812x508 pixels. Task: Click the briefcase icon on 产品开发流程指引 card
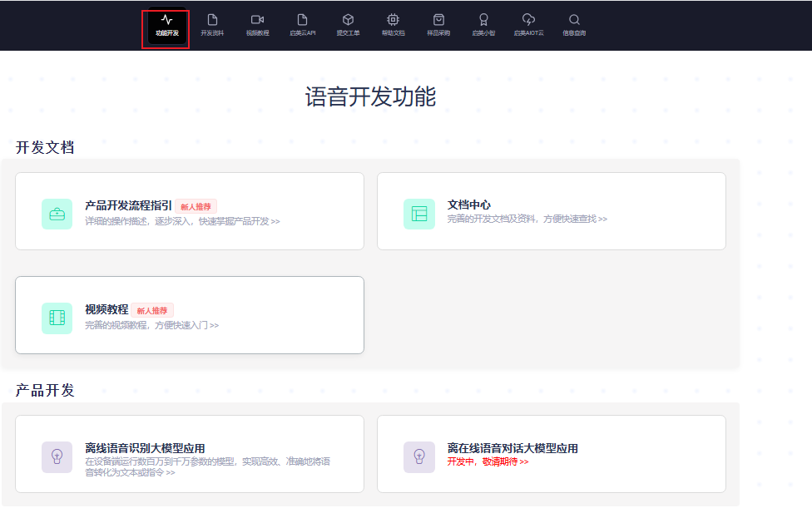[x=57, y=214]
